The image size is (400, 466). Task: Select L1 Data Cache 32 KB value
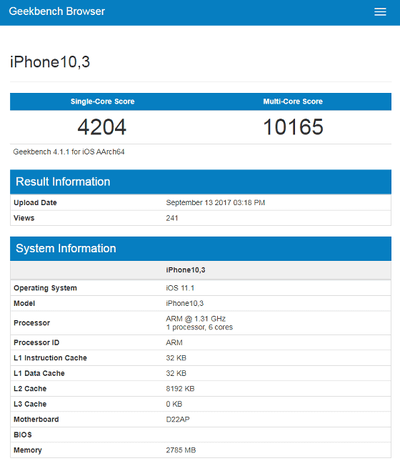click(x=176, y=373)
